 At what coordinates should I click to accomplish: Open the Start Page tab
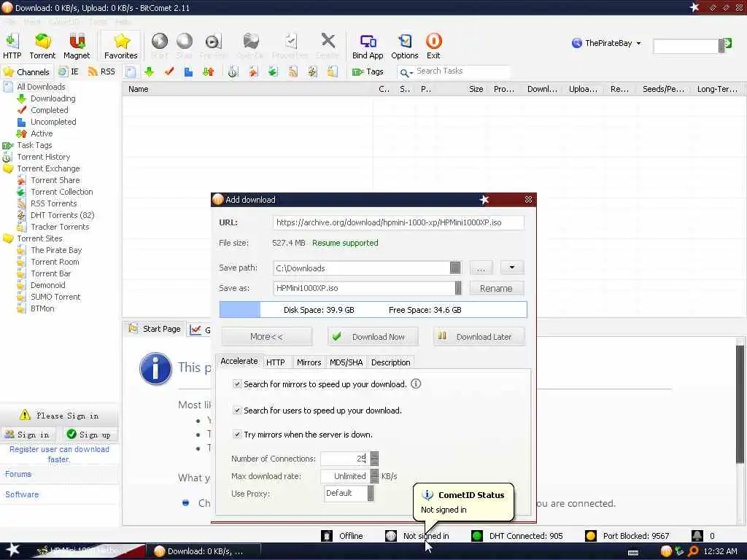[x=155, y=329]
